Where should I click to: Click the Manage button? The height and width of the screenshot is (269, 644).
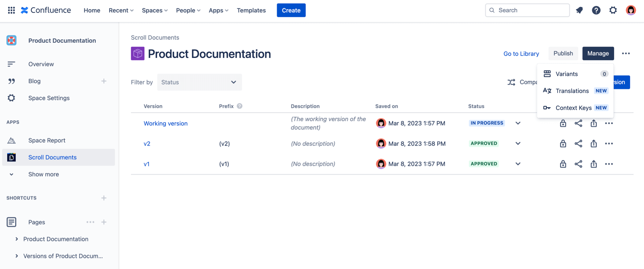(x=598, y=53)
